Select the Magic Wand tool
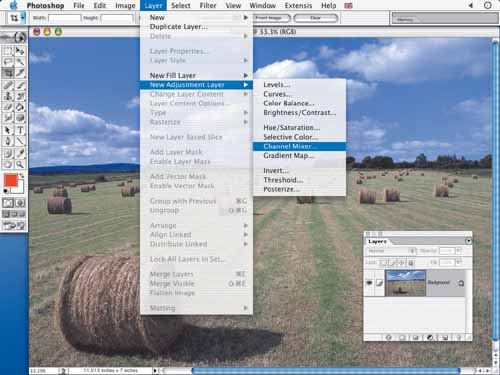Image resolution: width=500 pixels, height=375 pixels. (20, 62)
